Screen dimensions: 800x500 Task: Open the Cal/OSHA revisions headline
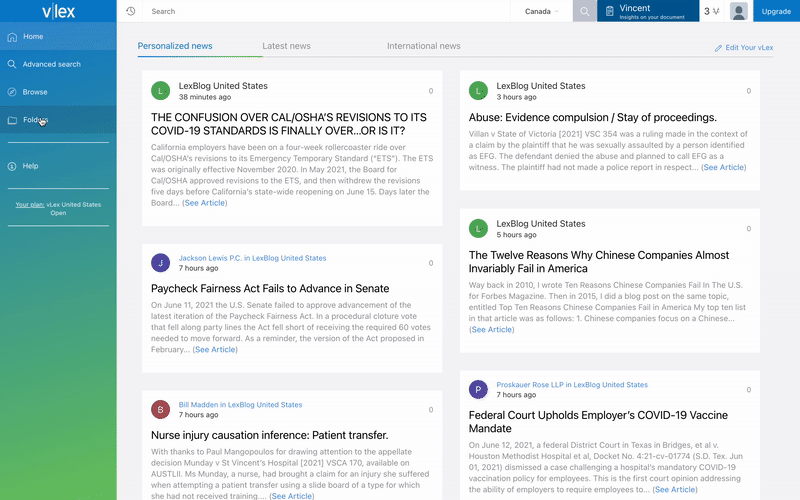click(x=289, y=124)
